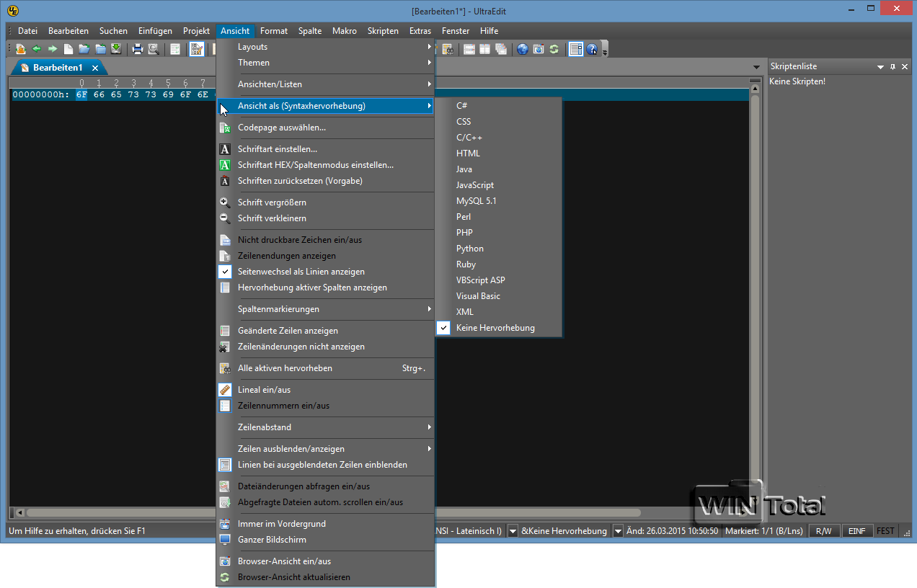Image resolution: width=917 pixels, height=588 pixels.
Task: Close the Bearbeiten1 tab
Action: pyautogui.click(x=95, y=68)
